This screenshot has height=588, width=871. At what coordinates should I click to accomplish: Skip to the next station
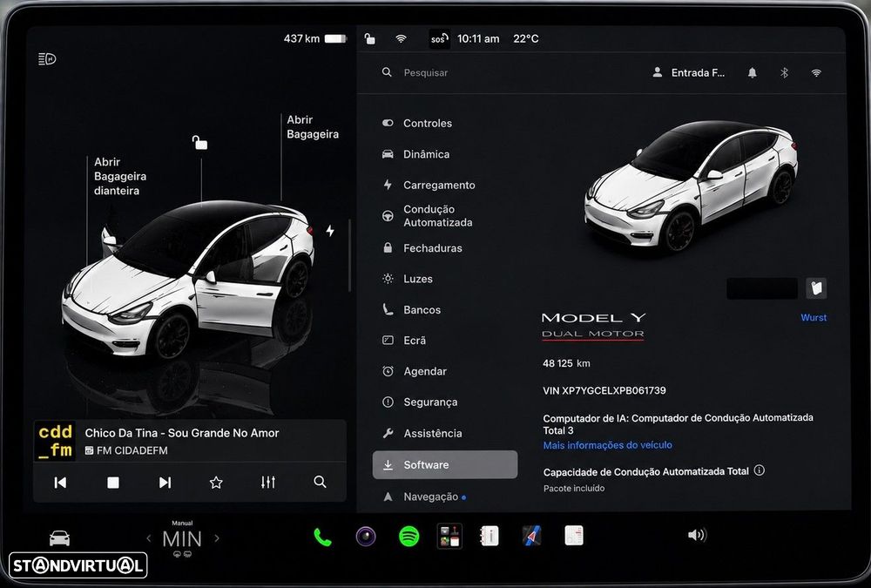(x=165, y=483)
